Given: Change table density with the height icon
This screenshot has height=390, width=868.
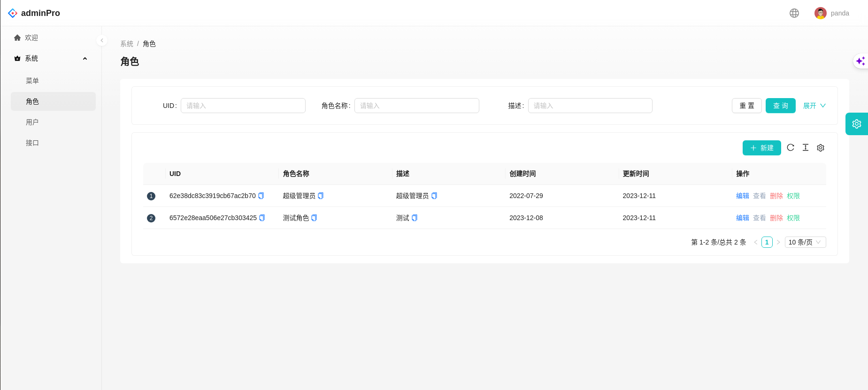Looking at the screenshot, I should pos(806,147).
